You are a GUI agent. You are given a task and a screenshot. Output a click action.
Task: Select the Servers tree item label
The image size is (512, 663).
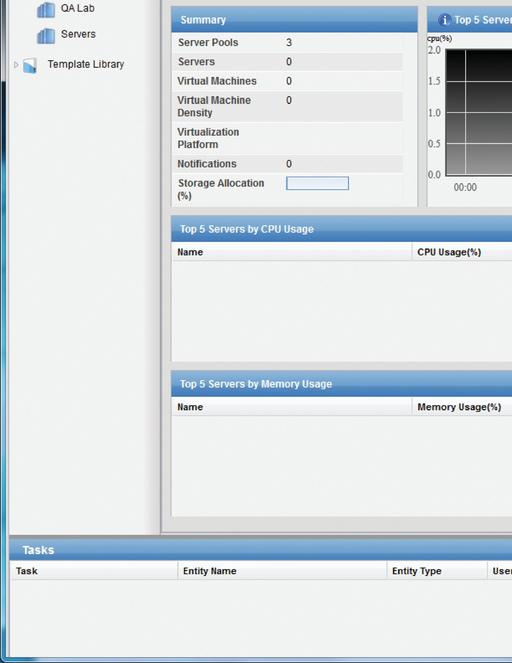tap(78, 34)
